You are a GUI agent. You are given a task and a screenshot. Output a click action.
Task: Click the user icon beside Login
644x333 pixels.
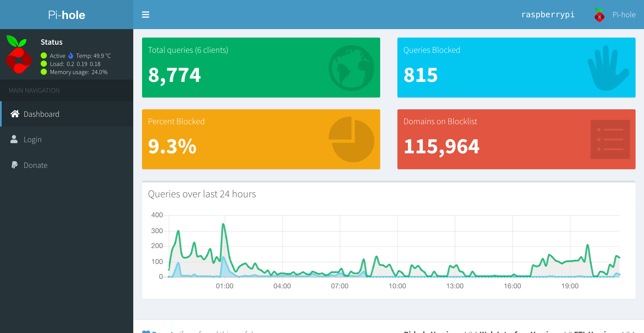pos(14,139)
